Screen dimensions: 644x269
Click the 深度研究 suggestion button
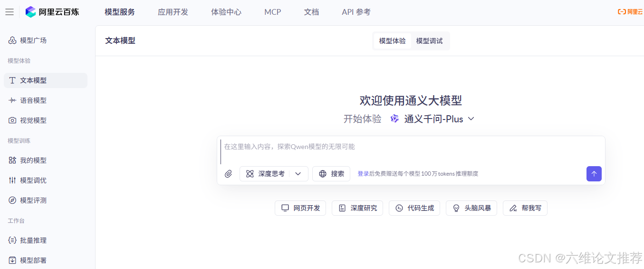coord(357,208)
